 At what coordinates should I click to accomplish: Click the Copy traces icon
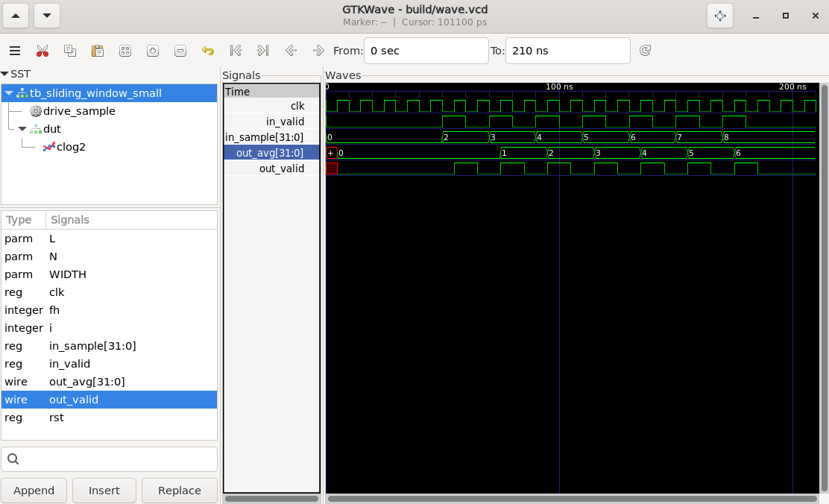[x=70, y=51]
